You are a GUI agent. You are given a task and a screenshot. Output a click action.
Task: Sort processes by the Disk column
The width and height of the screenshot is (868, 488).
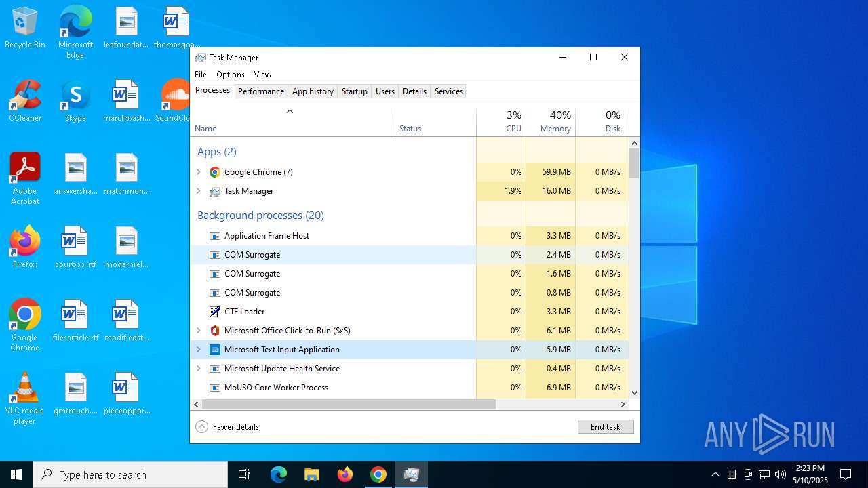tap(600, 122)
